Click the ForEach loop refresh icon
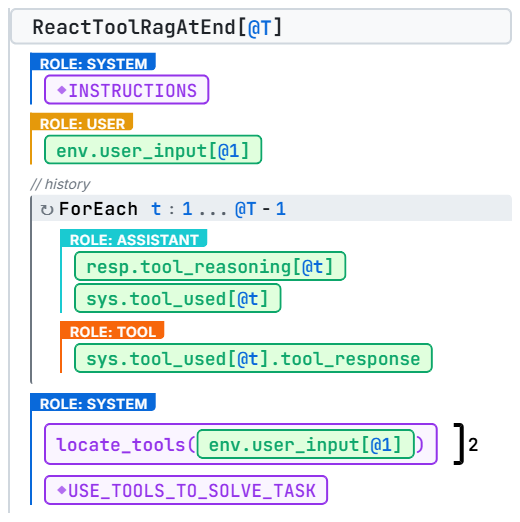 [x=47, y=210]
